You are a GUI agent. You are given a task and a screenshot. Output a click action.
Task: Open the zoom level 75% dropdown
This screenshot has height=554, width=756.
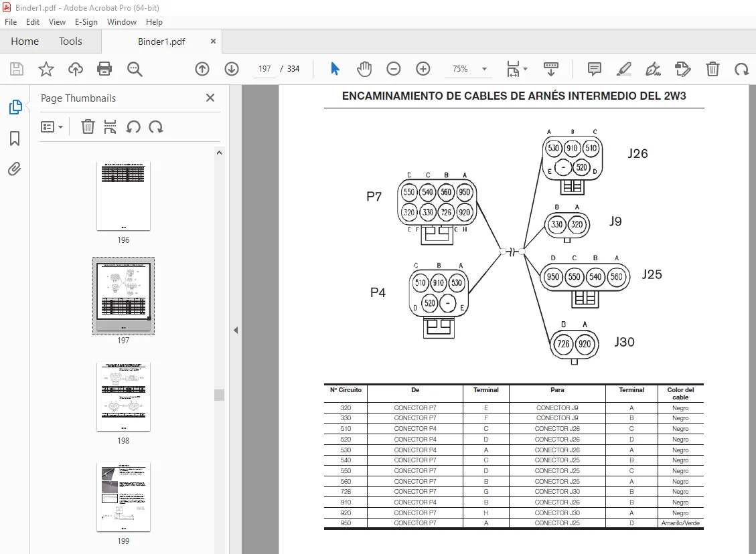(x=485, y=69)
